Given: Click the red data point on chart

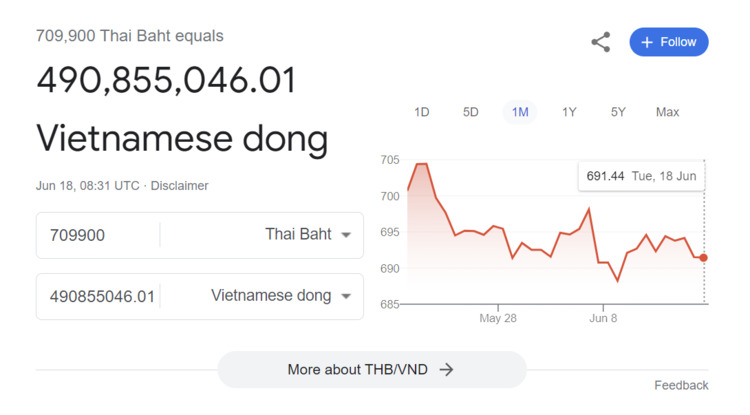Looking at the screenshot, I should (x=703, y=258).
